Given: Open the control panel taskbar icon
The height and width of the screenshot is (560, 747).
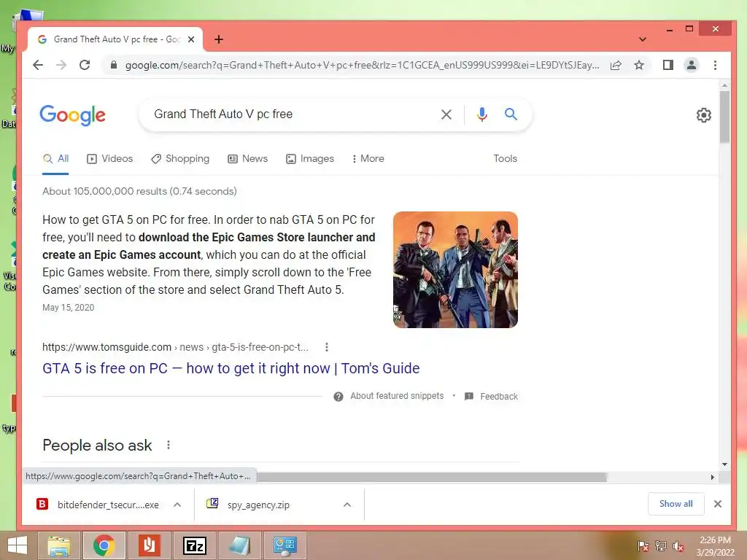Looking at the screenshot, I should [x=285, y=545].
